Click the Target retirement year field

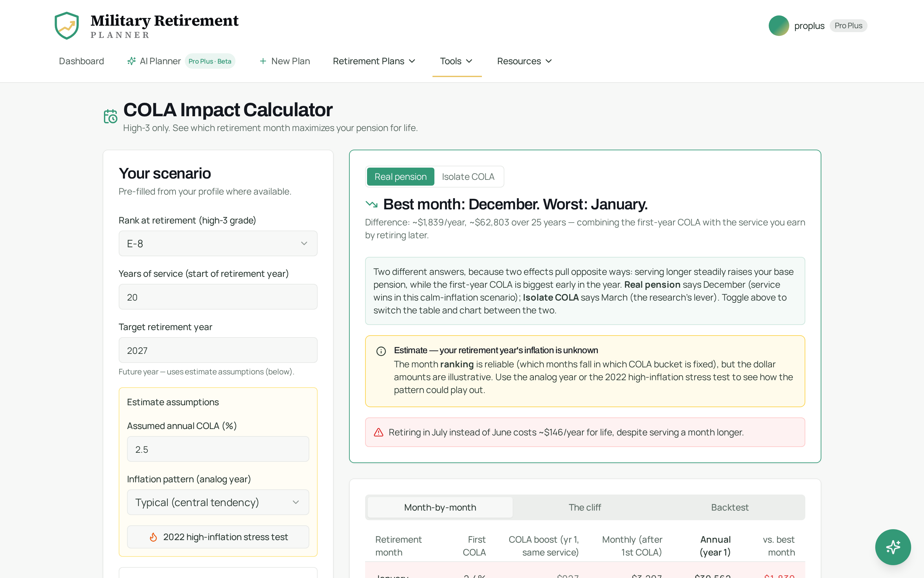tap(218, 350)
